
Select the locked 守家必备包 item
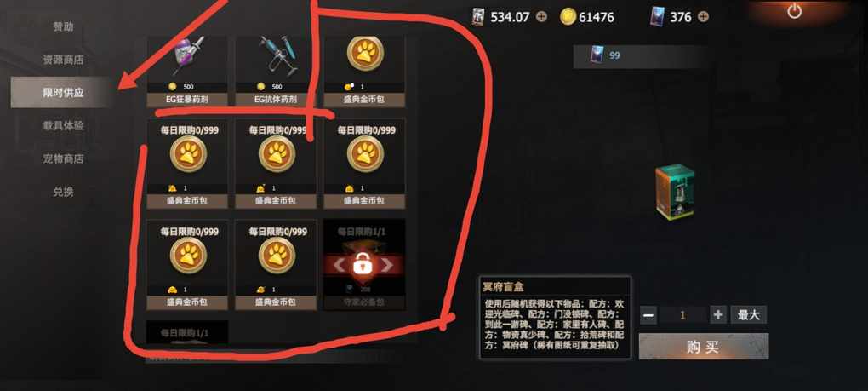point(364,265)
